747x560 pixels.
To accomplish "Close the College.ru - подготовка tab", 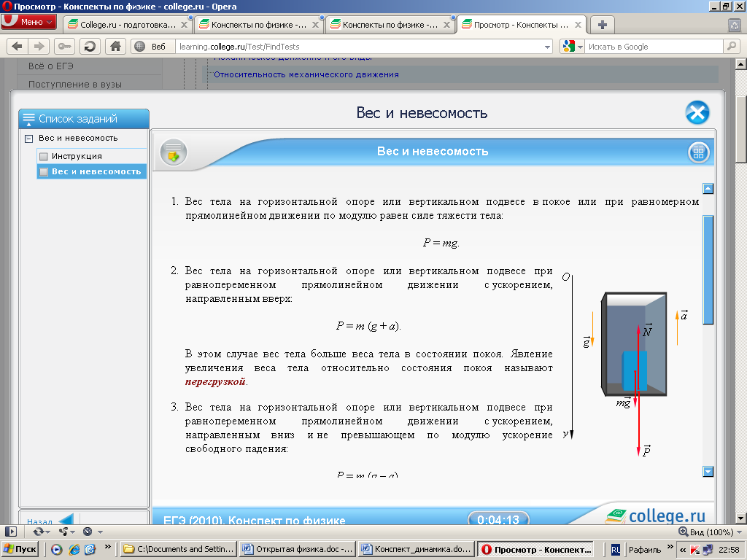I will pyautogui.click(x=184, y=25).
